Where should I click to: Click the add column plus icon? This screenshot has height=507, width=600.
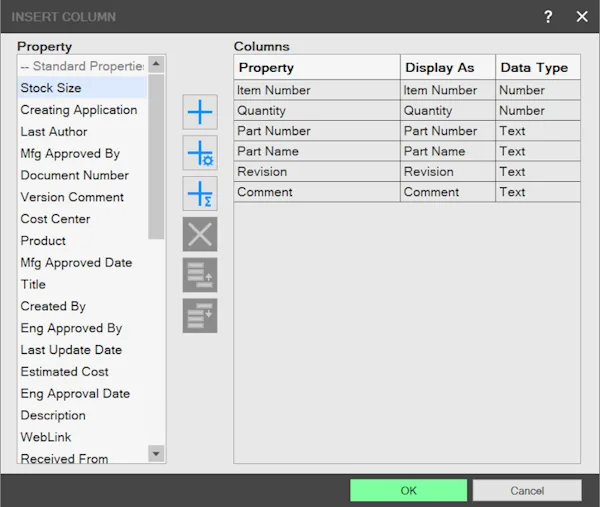tap(200, 112)
